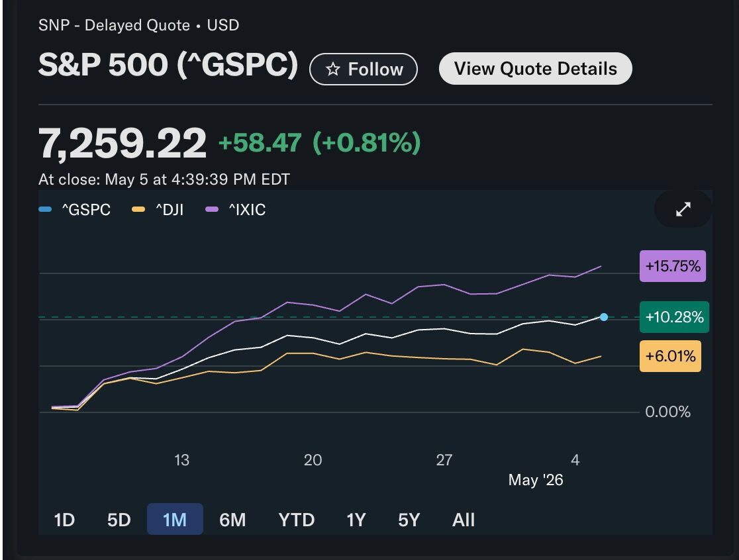
Task: Click the 7,259.22 price value
Action: pyautogui.click(x=123, y=143)
